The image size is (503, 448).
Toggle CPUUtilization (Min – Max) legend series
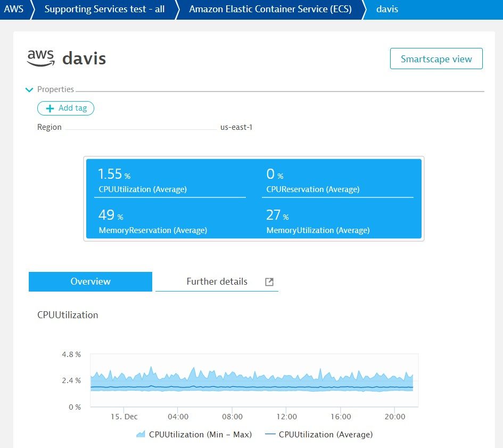point(194,434)
